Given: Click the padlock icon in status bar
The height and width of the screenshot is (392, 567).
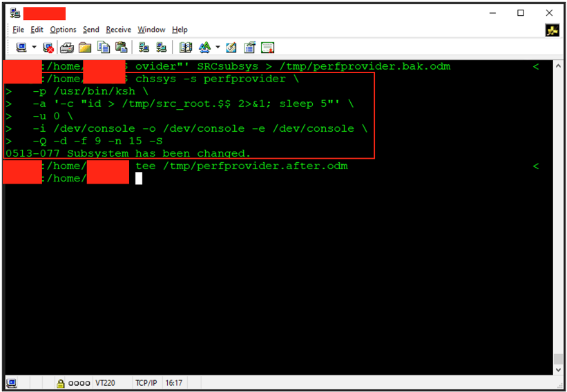Looking at the screenshot, I should pos(61,383).
